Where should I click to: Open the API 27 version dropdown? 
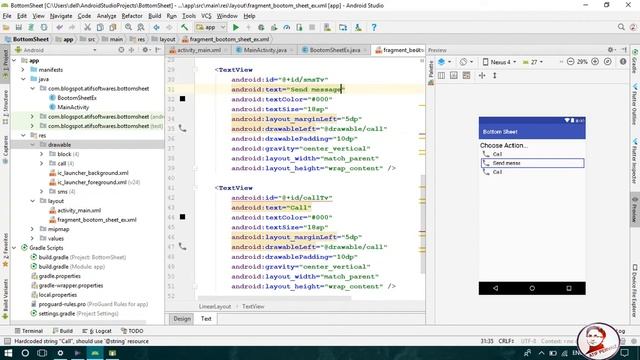click(533, 62)
